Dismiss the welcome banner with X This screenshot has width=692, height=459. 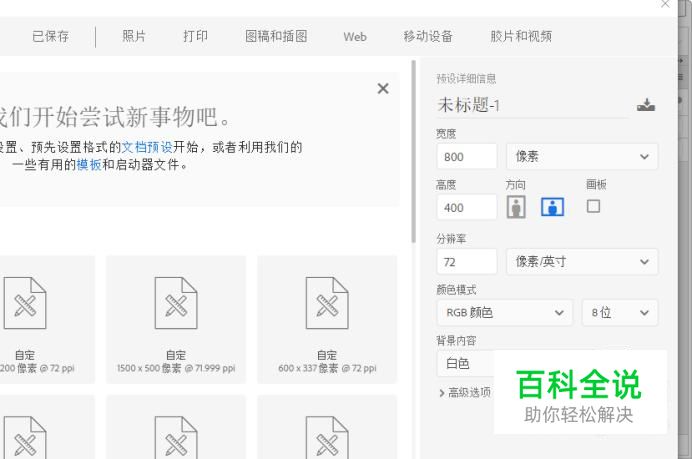click(x=383, y=89)
